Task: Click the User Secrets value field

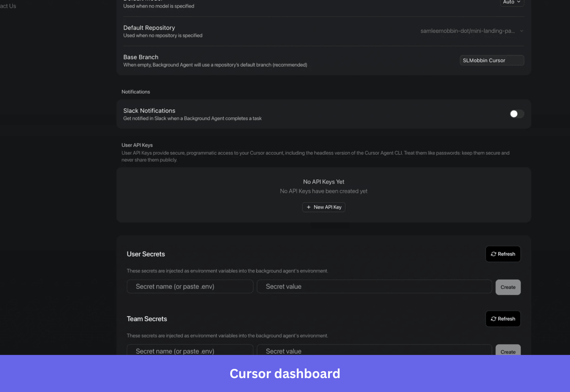Action: coord(374,287)
